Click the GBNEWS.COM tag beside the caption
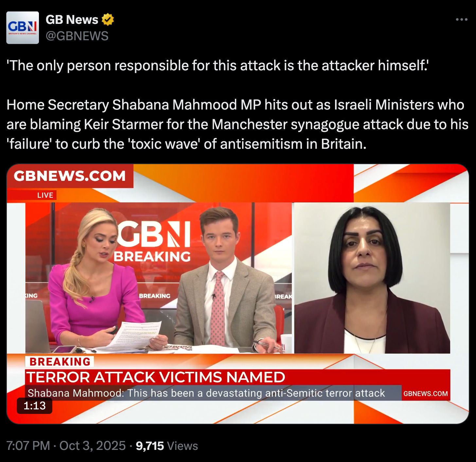The width and height of the screenshot is (476, 462). pyautogui.click(x=426, y=393)
